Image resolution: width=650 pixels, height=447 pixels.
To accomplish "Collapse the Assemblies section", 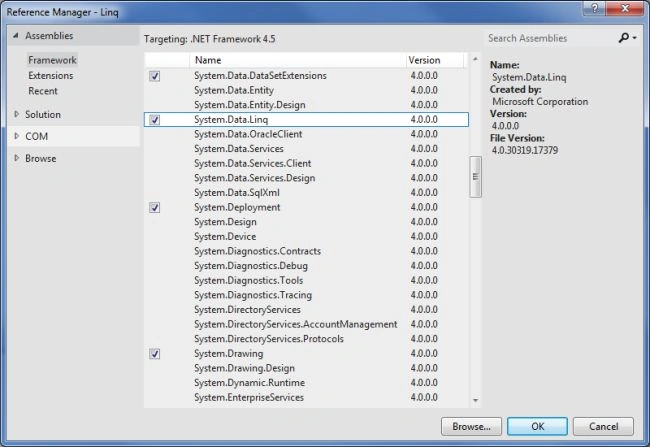I will (x=15, y=36).
